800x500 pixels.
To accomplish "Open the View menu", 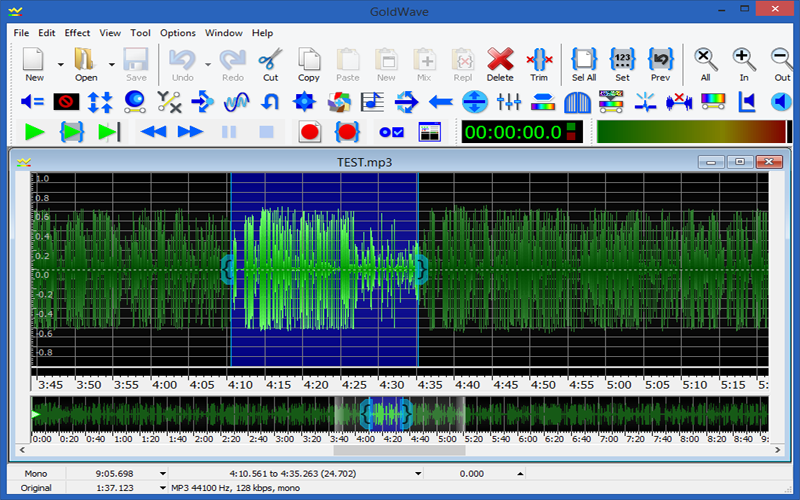I will click(x=110, y=33).
